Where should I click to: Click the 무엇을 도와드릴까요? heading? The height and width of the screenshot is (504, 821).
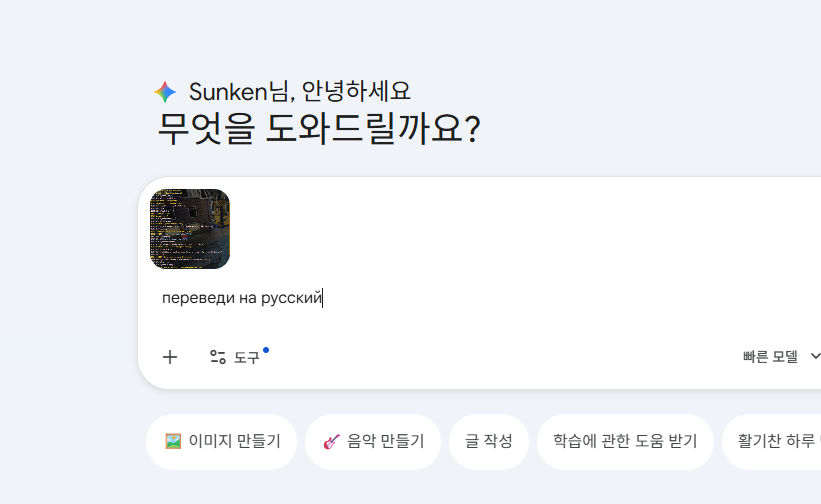point(318,128)
